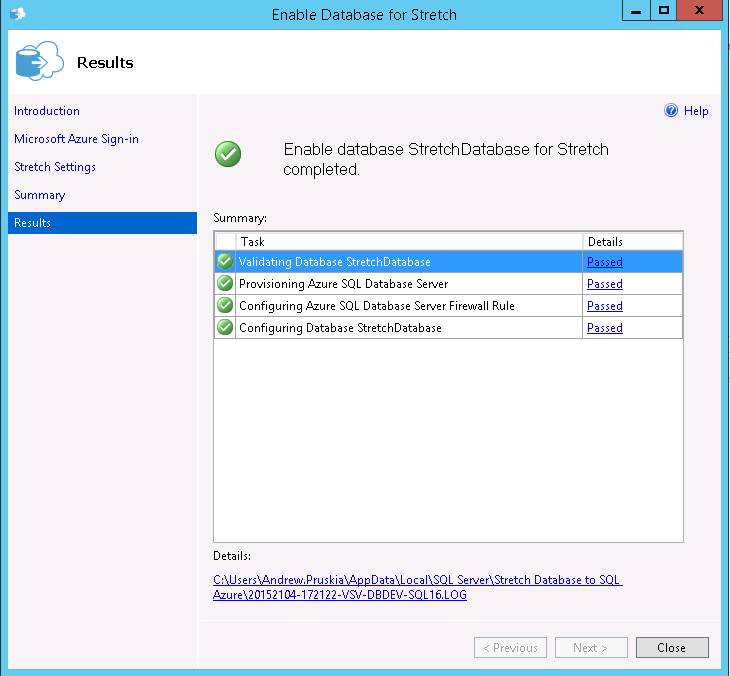Image resolution: width=730 pixels, height=676 pixels.
Task: Click the Task column header
Action: (409, 242)
